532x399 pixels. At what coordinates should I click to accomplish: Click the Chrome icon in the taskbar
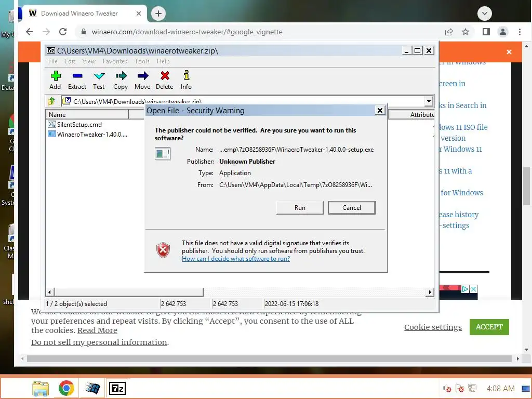click(x=66, y=389)
